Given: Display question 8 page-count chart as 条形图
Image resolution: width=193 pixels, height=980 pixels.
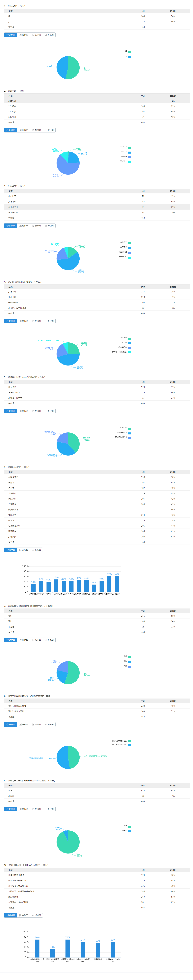Looking at the screenshot, I should tap(37, 724).
